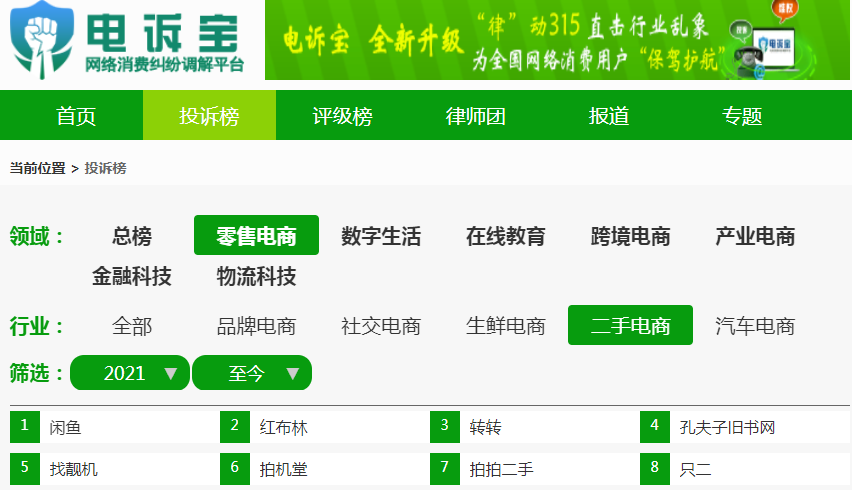Choose 全部 under industry filter
Viewport: 852px width, 490px height.
[x=132, y=325]
